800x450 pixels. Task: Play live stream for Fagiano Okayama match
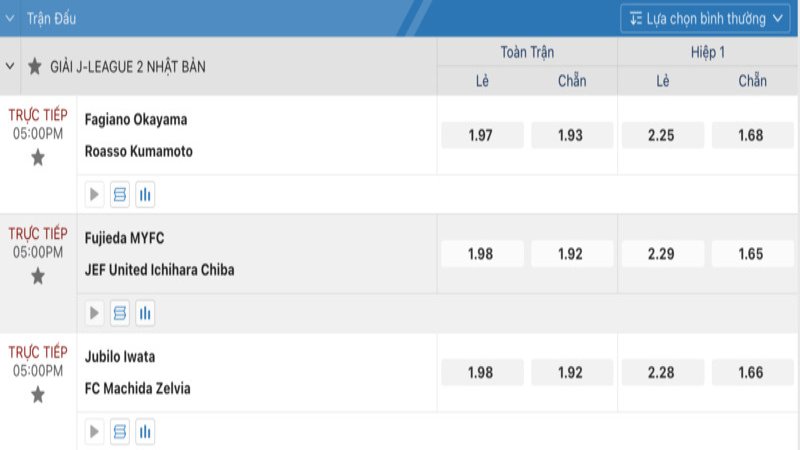coord(95,195)
